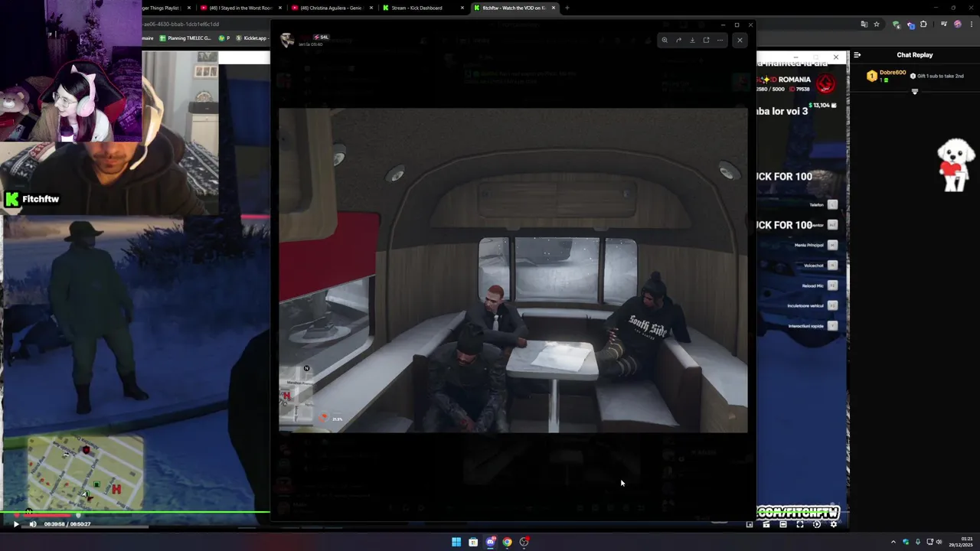Seek on the green video progress bar
The height and width of the screenshot is (551, 980).
pyautogui.click(x=135, y=512)
